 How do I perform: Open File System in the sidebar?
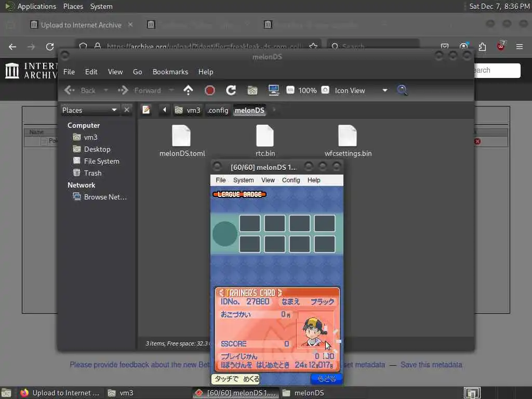(96, 161)
